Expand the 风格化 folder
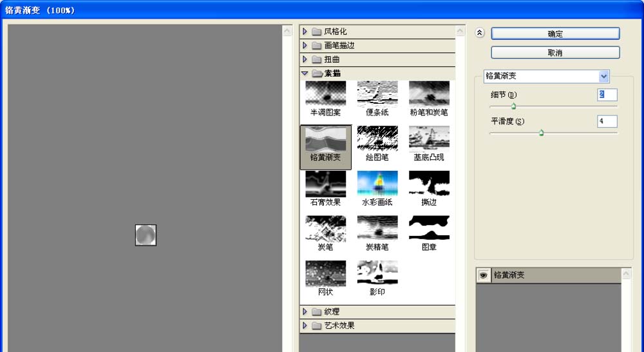 point(305,31)
